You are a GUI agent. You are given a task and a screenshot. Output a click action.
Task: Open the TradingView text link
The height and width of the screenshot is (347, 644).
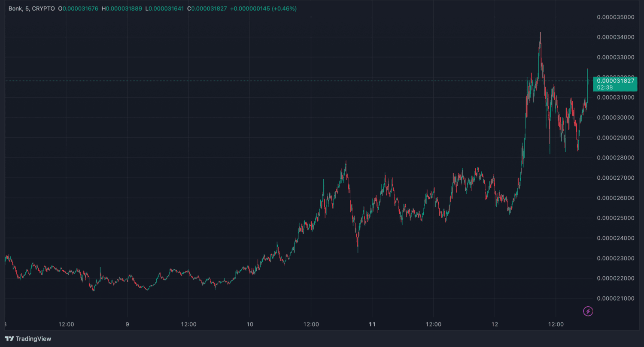[x=33, y=339]
